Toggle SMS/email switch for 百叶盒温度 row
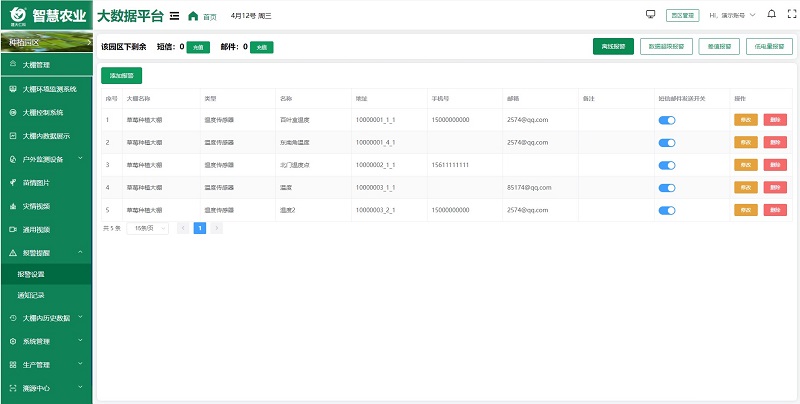This screenshot has width=800, height=404. pyautogui.click(x=667, y=120)
